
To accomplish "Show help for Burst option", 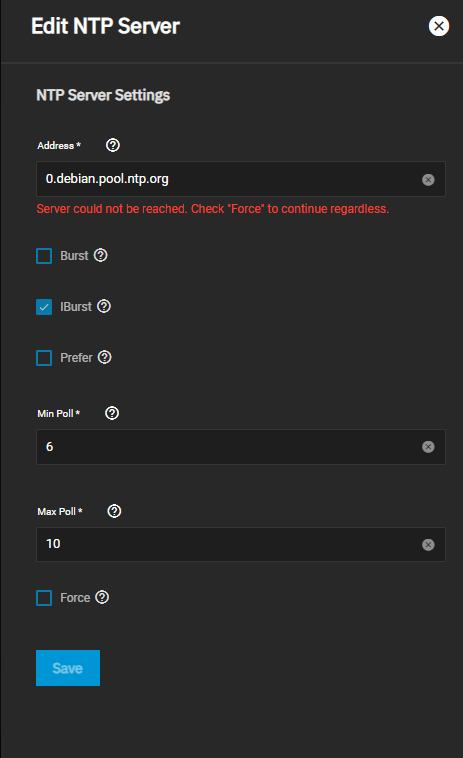I will tap(101, 255).
